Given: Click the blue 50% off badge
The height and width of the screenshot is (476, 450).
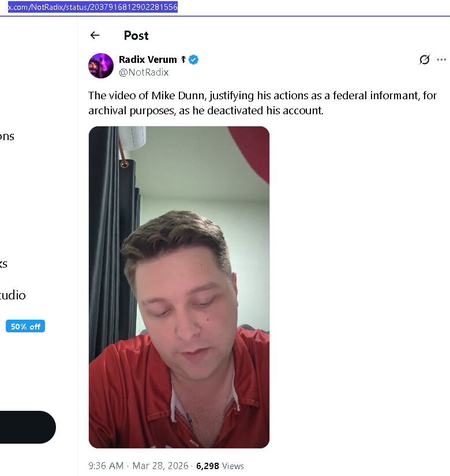Looking at the screenshot, I should tap(25, 327).
